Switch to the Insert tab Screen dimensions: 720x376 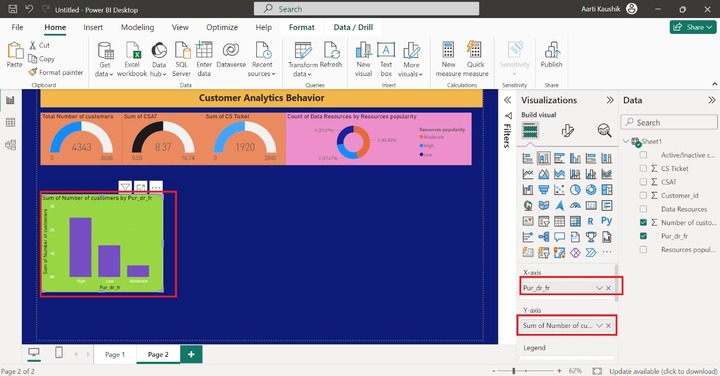(x=93, y=27)
